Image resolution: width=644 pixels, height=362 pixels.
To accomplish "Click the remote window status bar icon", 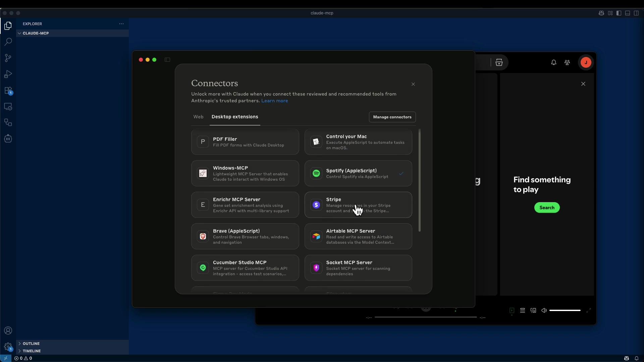I will [x=6, y=358].
